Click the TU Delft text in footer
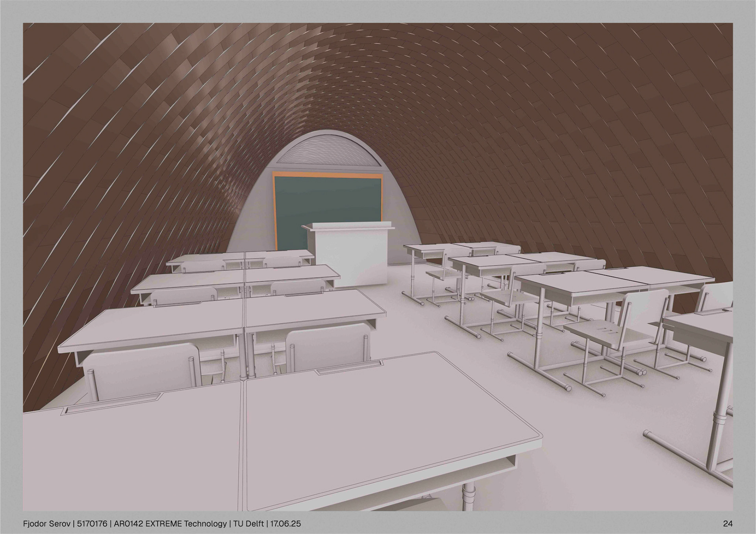756x534 pixels. coord(248,524)
